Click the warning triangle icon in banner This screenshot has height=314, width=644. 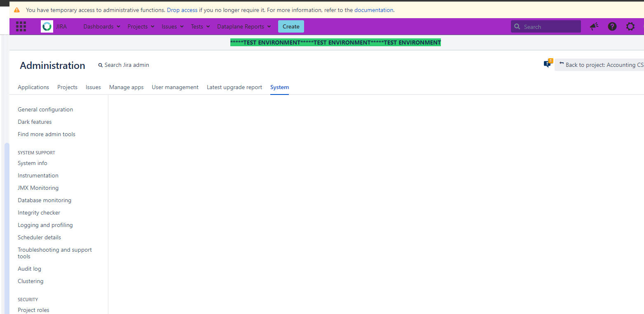coord(17,10)
